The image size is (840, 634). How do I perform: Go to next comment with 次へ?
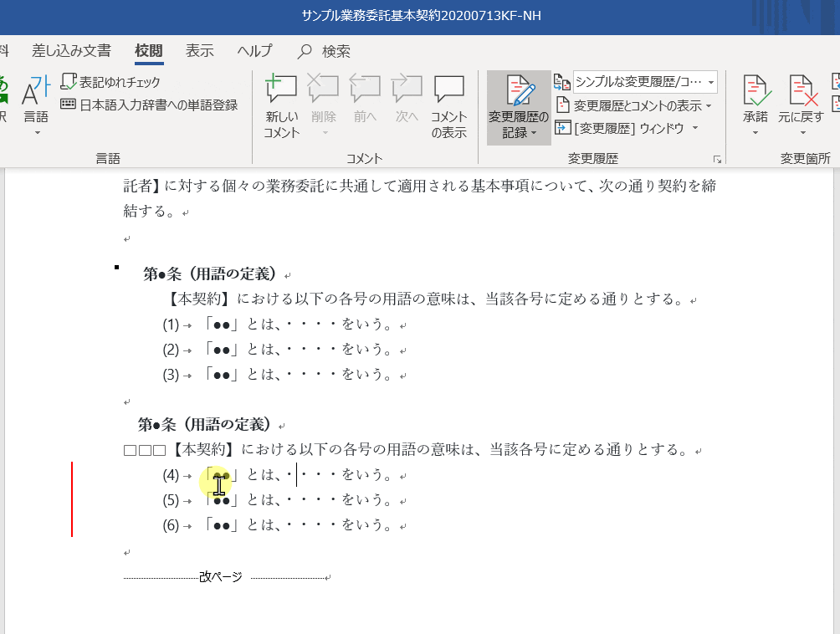407,89
